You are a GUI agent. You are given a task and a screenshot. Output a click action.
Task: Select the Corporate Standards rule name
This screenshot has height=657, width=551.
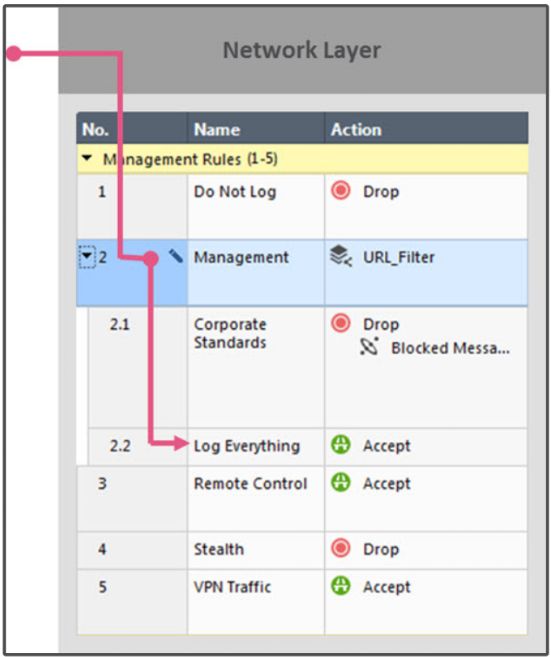point(230,333)
